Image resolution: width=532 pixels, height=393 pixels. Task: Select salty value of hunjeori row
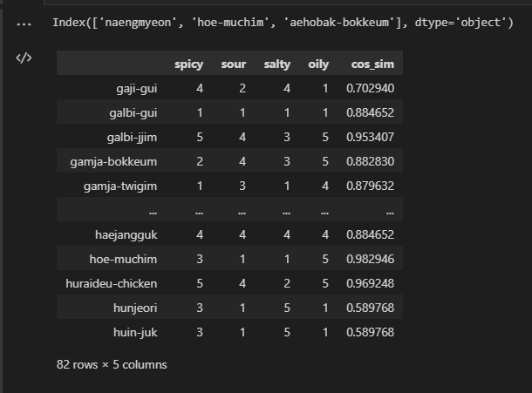pos(287,308)
